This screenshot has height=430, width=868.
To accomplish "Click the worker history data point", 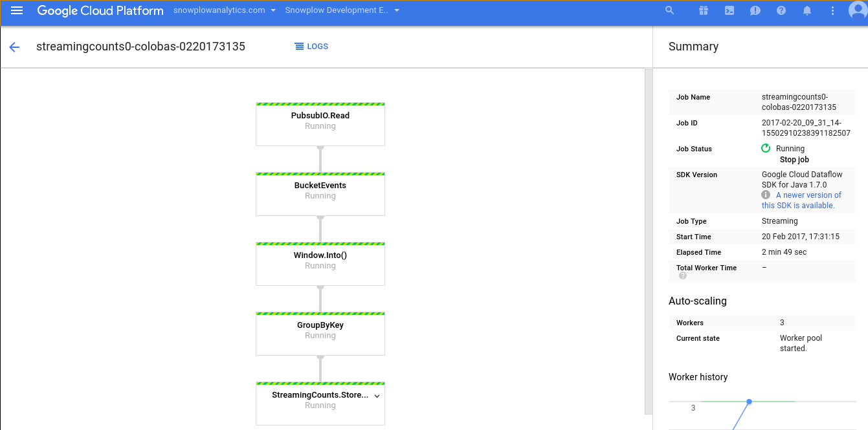I will (x=749, y=402).
